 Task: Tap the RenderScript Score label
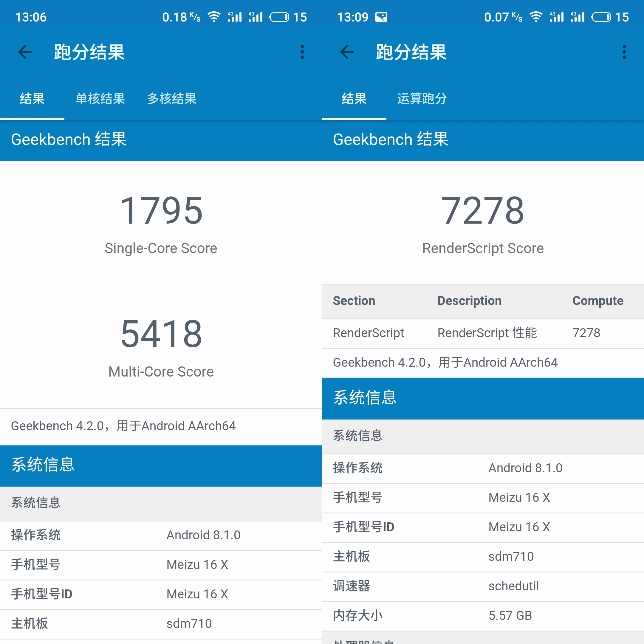pos(483,248)
